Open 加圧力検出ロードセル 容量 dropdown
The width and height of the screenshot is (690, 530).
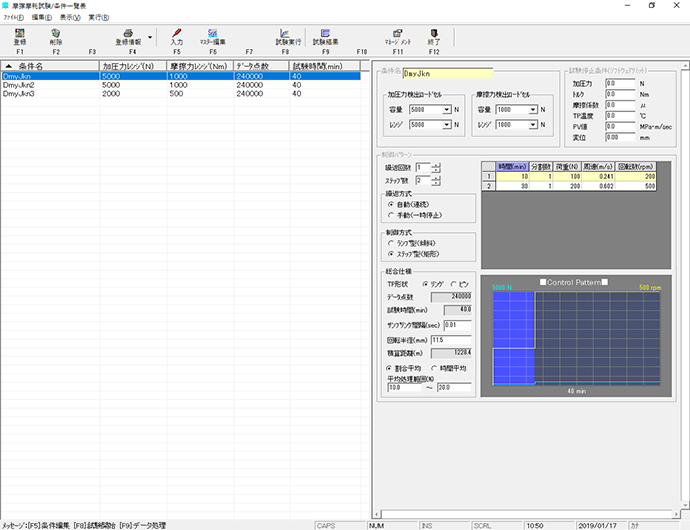[x=447, y=110]
